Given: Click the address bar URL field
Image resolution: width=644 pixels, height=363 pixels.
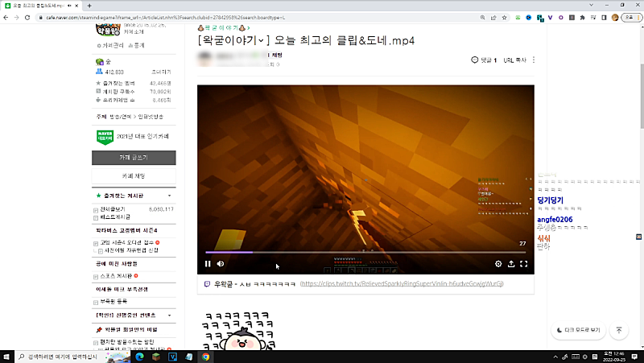Looking at the screenshot, I should click(258, 18).
